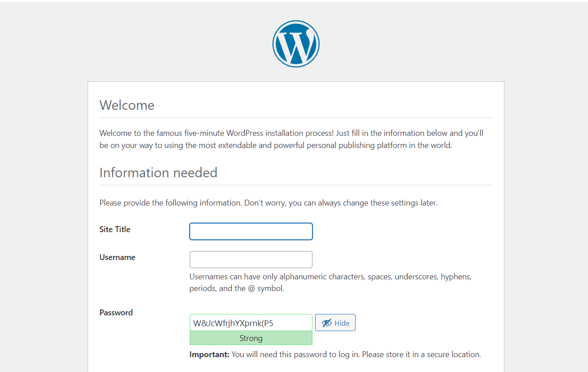The width and height of the screenshot is (588, 372).
Task: Select the generated Password field
Action: point(251,323)
